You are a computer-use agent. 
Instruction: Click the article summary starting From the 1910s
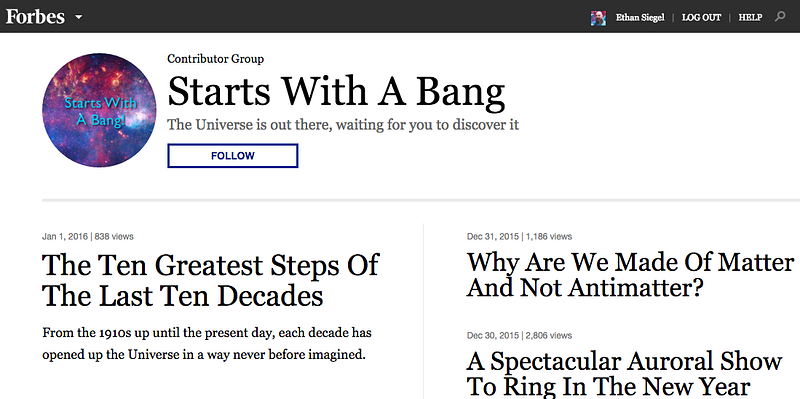click(x=207, y=344)
